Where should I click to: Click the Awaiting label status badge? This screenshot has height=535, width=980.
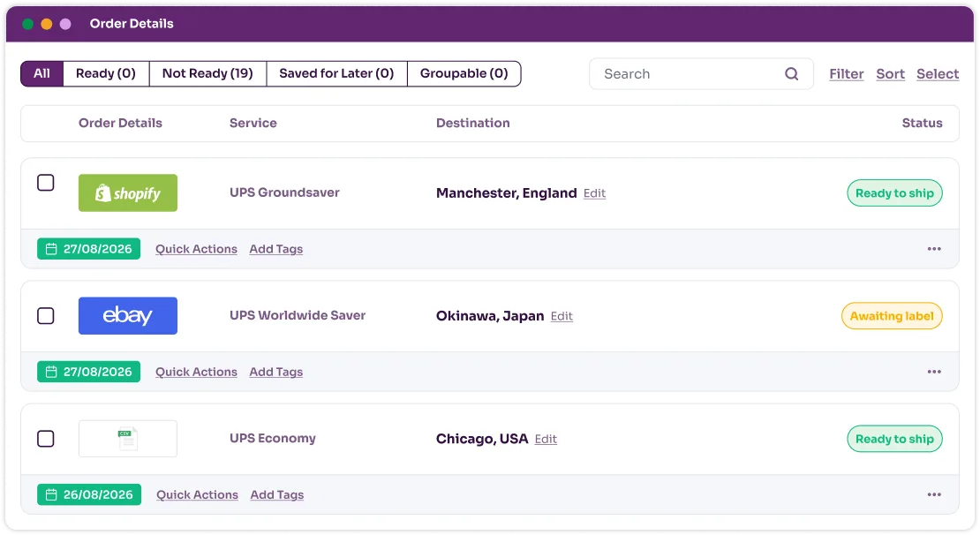[892, 316]
